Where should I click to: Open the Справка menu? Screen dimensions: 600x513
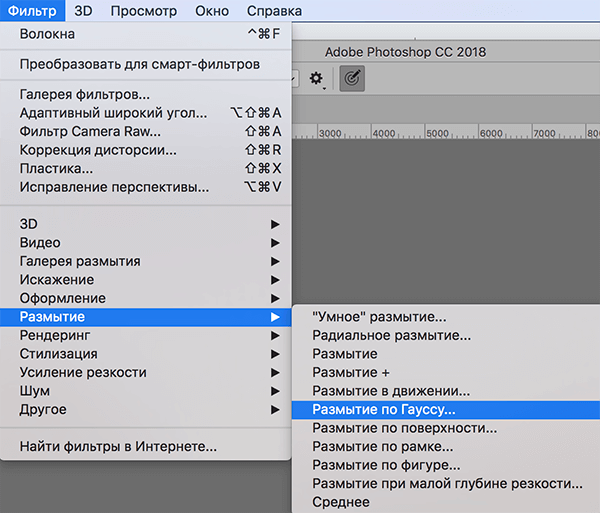(x=274, y=11)
